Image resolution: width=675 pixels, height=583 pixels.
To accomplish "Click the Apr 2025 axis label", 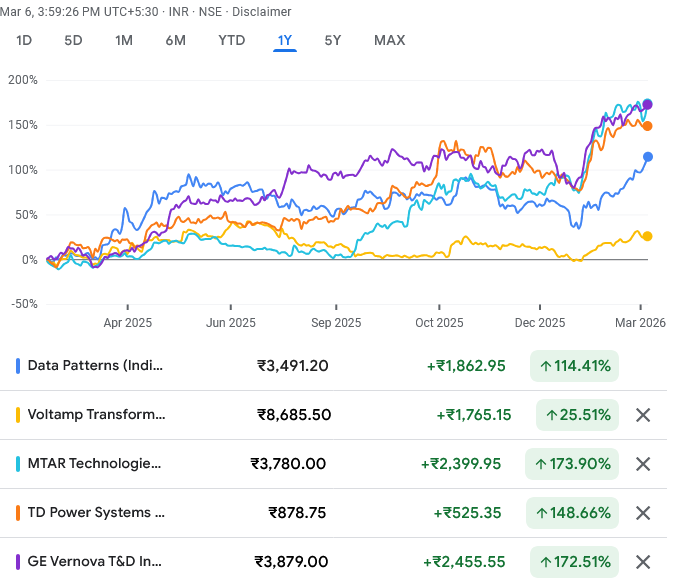I will coord(127,323).
